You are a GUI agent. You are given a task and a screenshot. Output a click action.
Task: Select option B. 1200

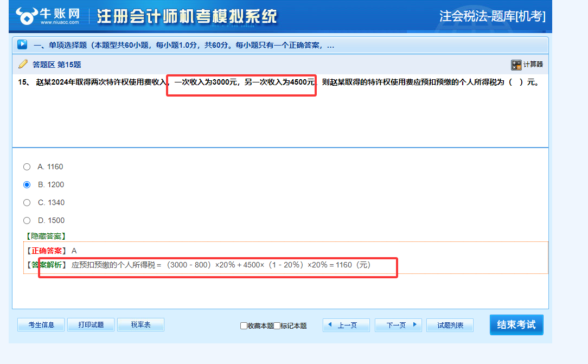(x=27, y=185)
